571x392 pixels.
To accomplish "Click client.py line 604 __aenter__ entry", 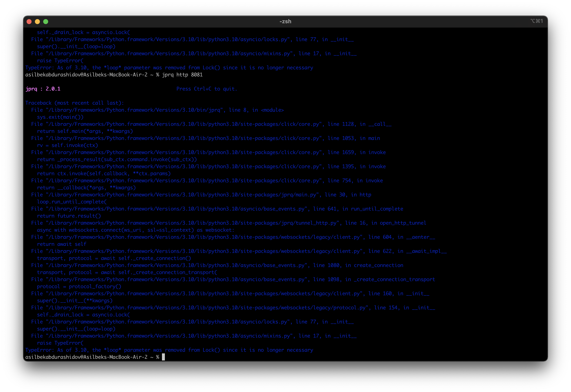I will [x=233, y=237].
